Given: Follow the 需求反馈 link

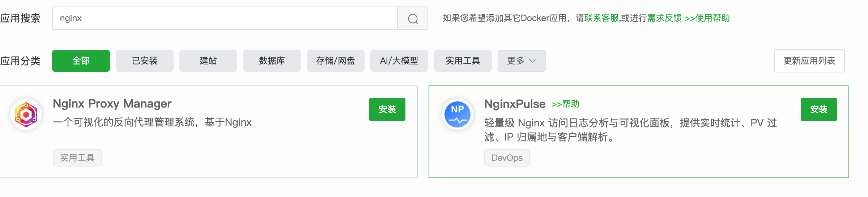Looking at the screenshot, I should tap(664, 18).
